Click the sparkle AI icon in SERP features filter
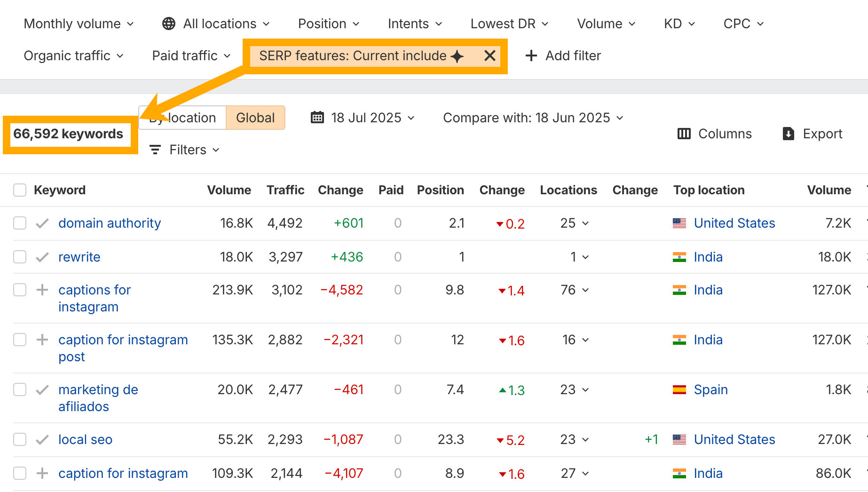 pos(457,56)
